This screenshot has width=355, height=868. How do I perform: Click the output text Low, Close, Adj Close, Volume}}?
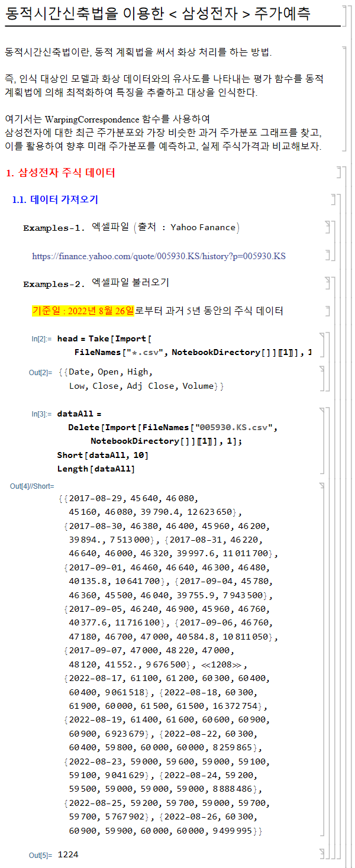click(147, 386)
